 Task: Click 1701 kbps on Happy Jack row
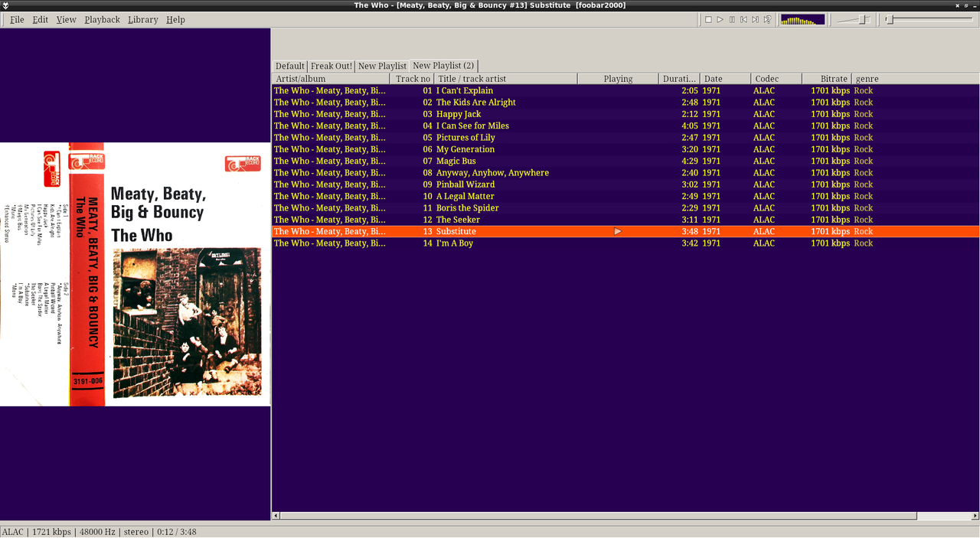(x=830, y=114)
